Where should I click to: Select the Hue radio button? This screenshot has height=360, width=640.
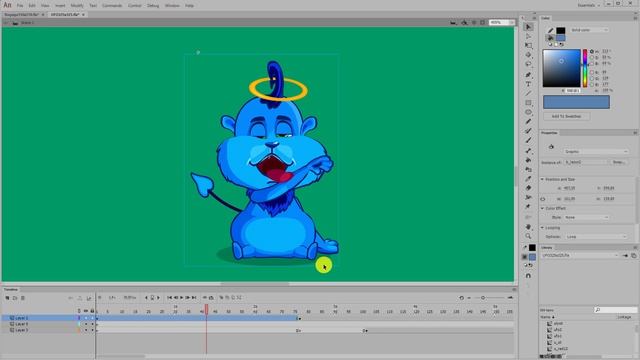(x=592, y=51)
